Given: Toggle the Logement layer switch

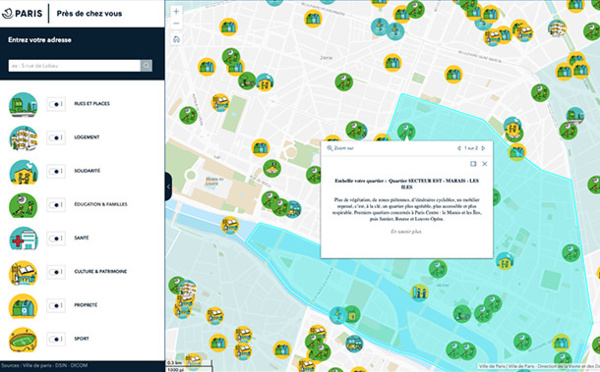Looking at the screenshot, I should point(56,137).
